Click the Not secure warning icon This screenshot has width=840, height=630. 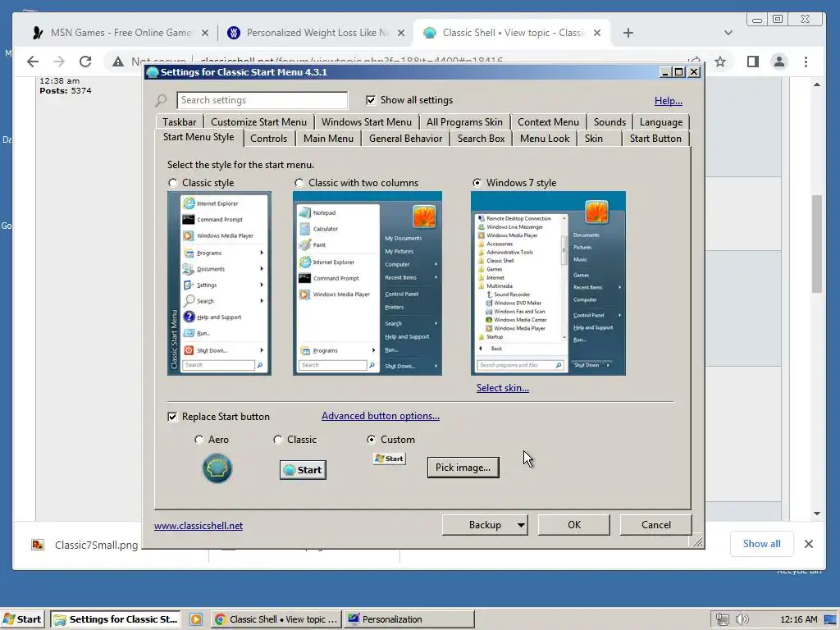[118, 62]
